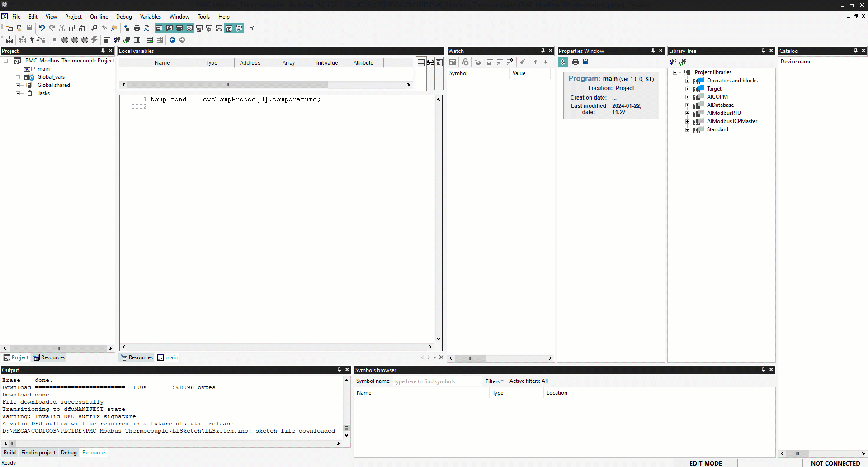Viewport: 868px width, 467px height.
Task: Click the main toolbar Print icon
Action: 137,28
